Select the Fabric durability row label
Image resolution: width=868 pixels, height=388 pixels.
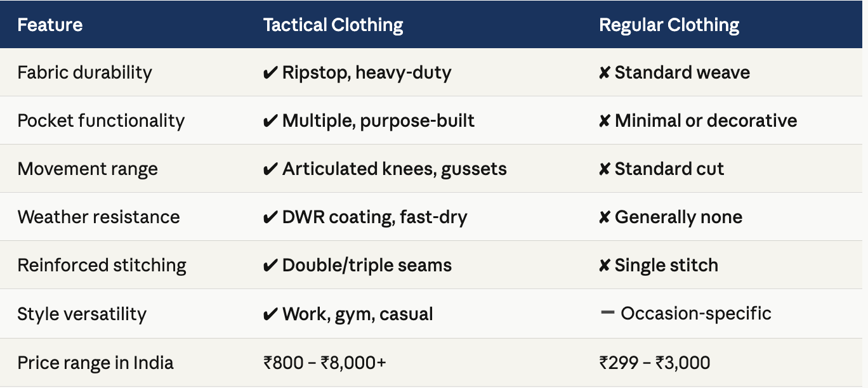point(85,72)
